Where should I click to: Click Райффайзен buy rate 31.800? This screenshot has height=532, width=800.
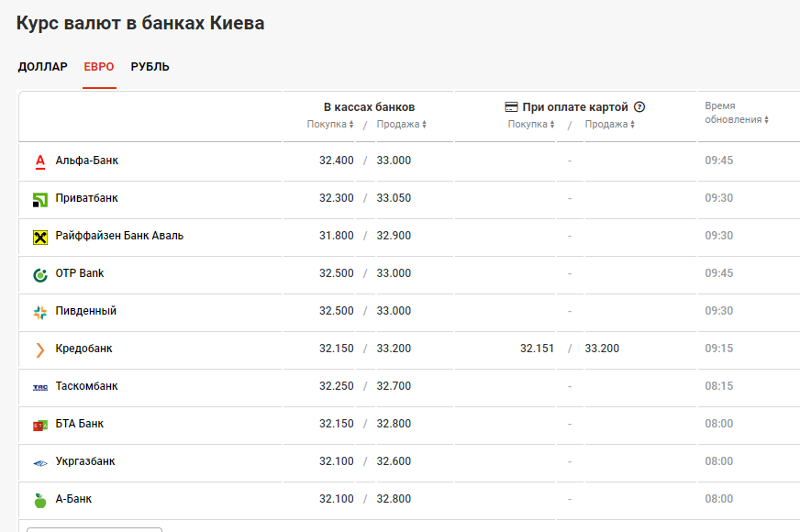tap(336, 236)
